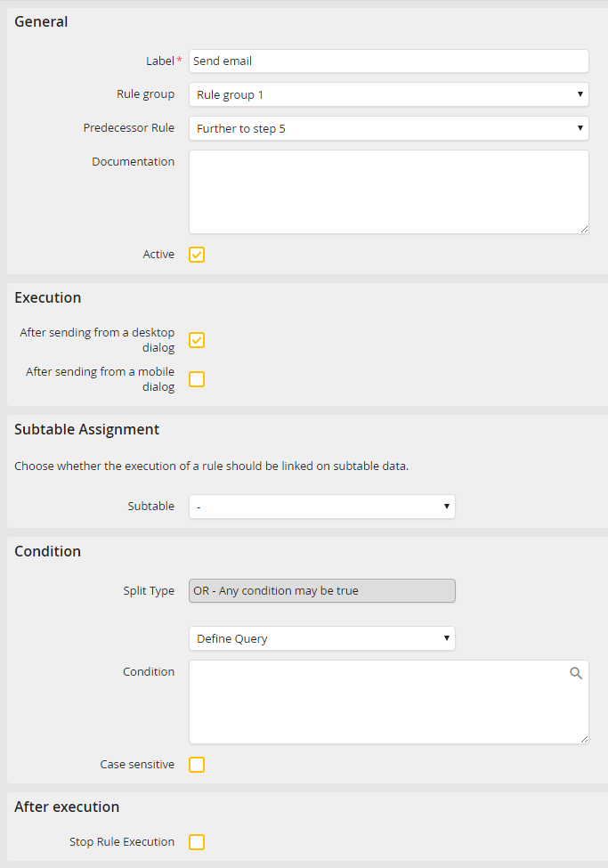This screenshot has height=868, width=608.
Task: Enable the Case sensitive checkbox
Action: coord(197,765)
